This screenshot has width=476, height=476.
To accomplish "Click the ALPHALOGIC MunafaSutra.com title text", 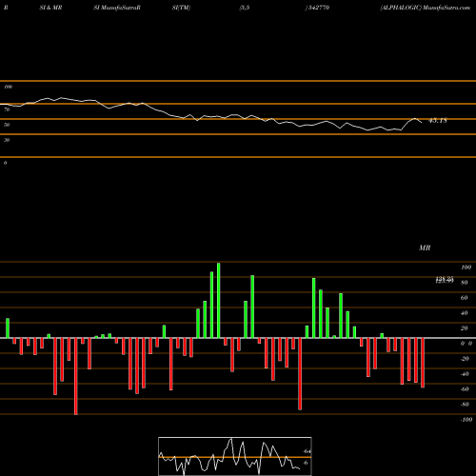I will pos(426,8).
